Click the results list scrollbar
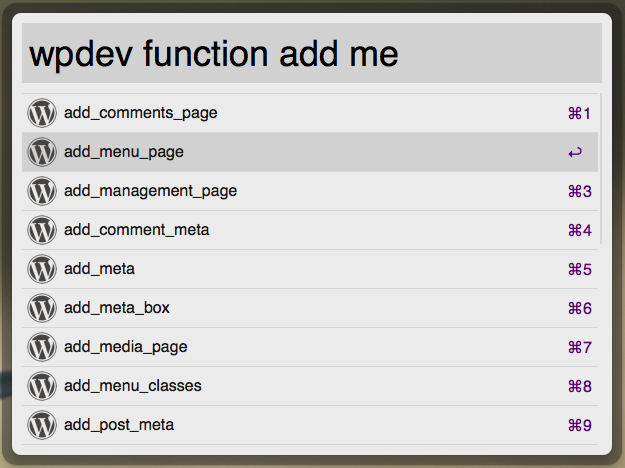Screen dimensions: 625x468 [x=601, y=169]
